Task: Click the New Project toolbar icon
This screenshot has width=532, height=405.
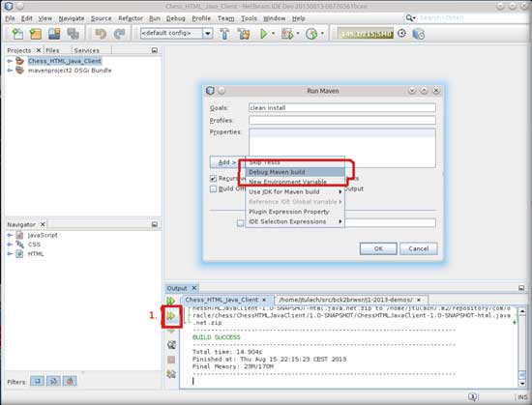Action: pyautogui.click(x=36, y=34)
